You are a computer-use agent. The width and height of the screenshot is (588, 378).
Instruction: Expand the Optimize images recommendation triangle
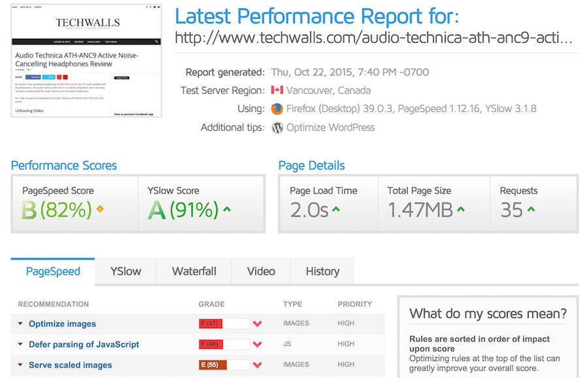(20, 324)
